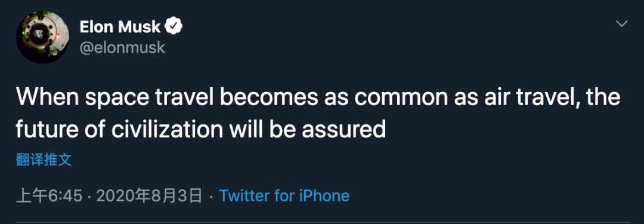
Task: Visit the @elonmusk handle link
Action: [122, 48]
